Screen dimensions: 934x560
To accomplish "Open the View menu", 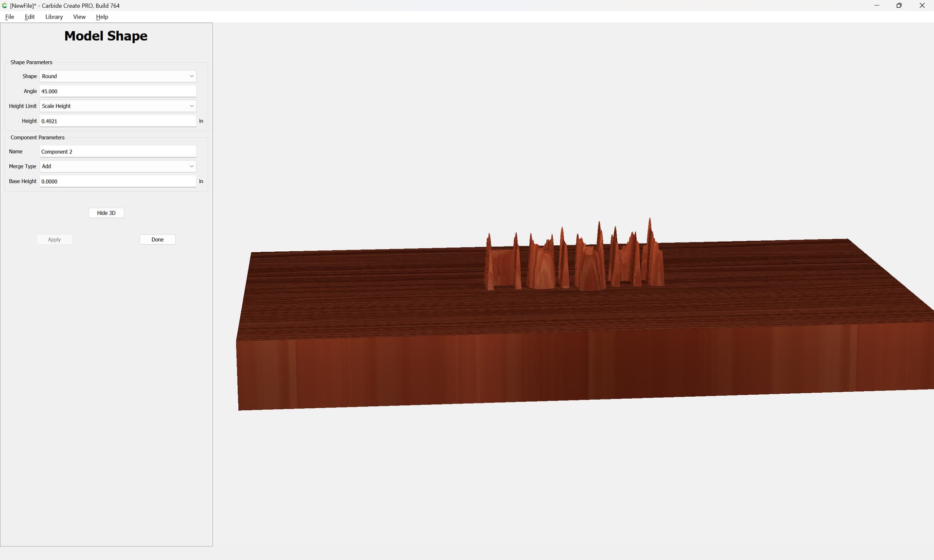I will [79, 17].
